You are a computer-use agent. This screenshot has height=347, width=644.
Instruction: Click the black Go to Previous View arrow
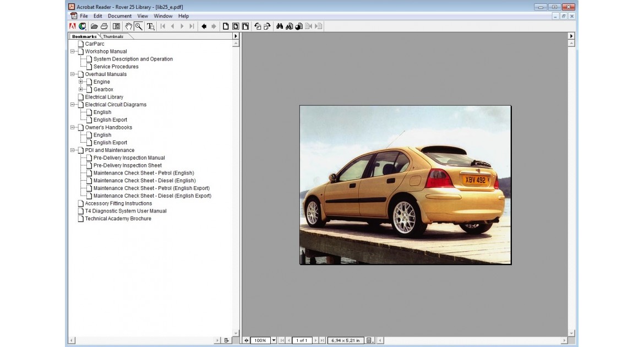(x=204, y=26)
